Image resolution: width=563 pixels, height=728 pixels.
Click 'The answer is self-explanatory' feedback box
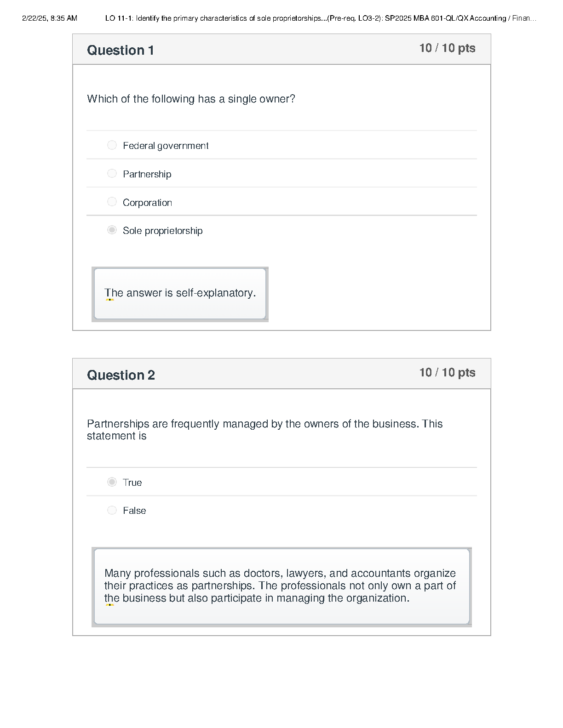pos(180,293)
